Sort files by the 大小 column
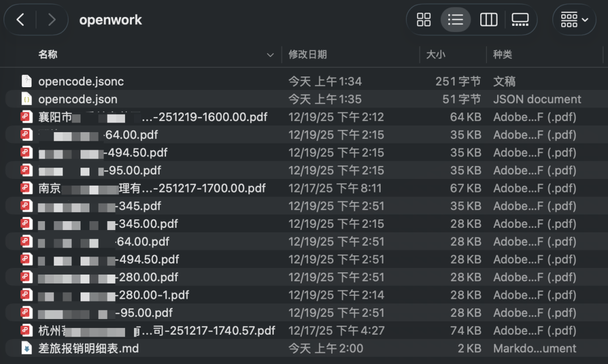The image size is (608, 364). tap(435, 55)
